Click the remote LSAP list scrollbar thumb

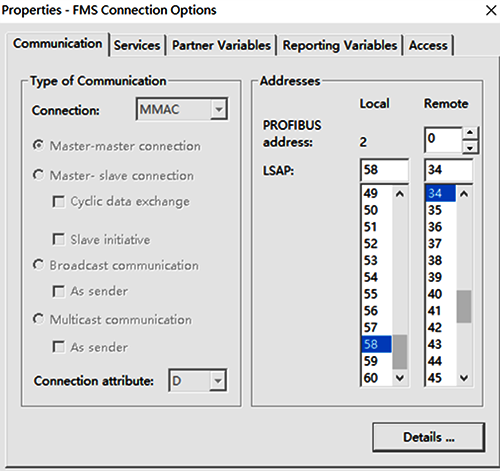(x=464, y=307)
